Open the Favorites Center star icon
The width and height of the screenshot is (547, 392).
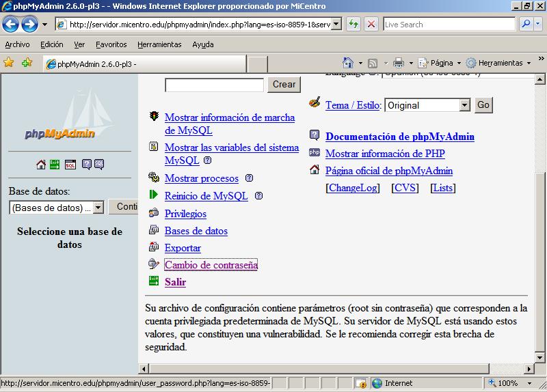pyautogui.click(x=9, y=63)
